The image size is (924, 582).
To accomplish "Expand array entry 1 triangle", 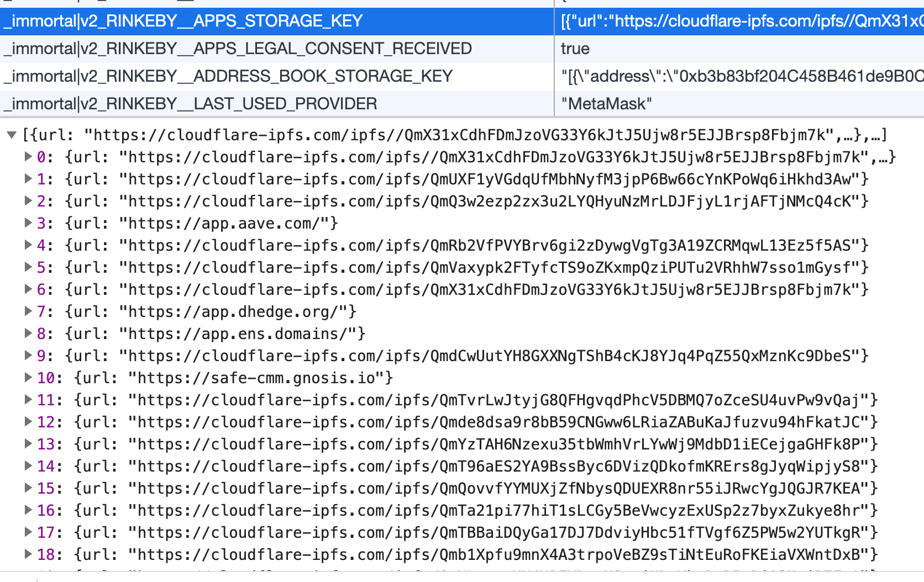I will [x=28, y=179].
